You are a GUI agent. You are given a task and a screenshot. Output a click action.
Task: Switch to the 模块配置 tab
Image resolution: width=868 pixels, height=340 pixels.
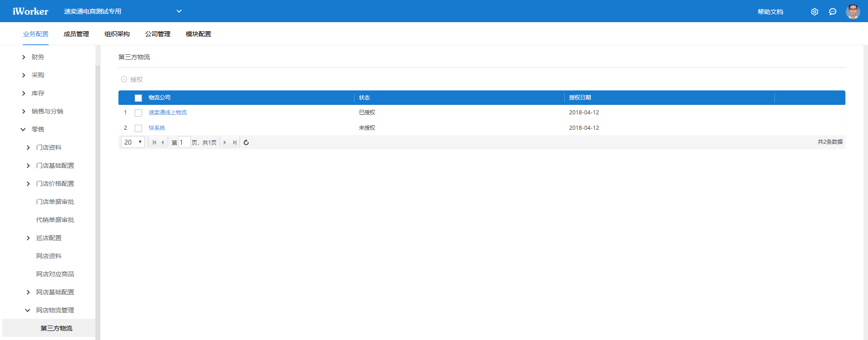tap(198, 34)
